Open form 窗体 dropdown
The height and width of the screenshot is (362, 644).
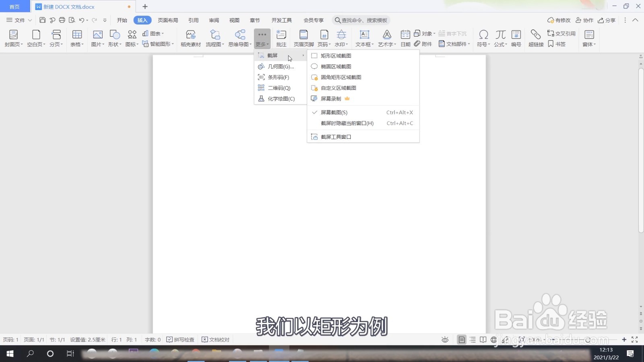(x=589, y=39)
